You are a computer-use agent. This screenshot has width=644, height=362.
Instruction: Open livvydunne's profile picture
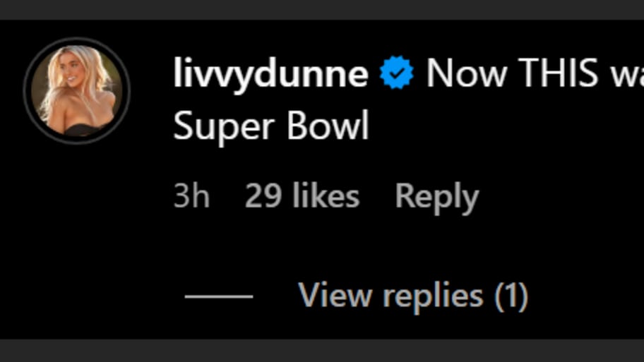(x=77, y=90)
